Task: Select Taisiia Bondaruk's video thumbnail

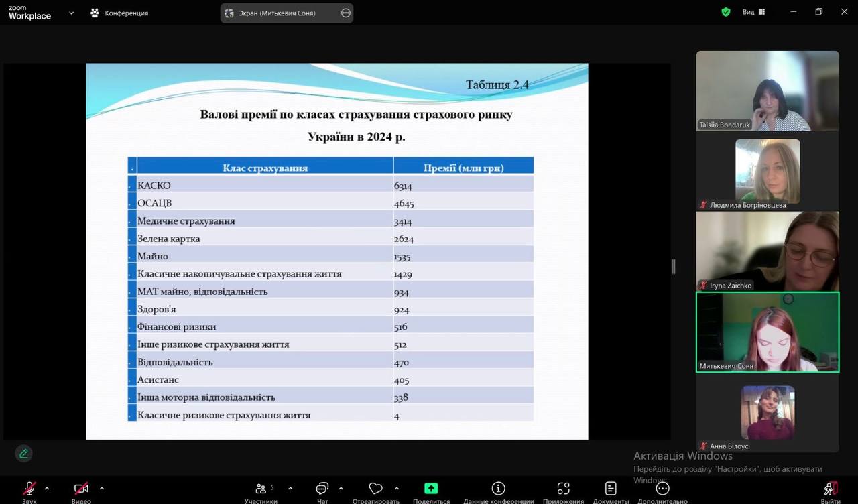Action: tap(768, 90)
